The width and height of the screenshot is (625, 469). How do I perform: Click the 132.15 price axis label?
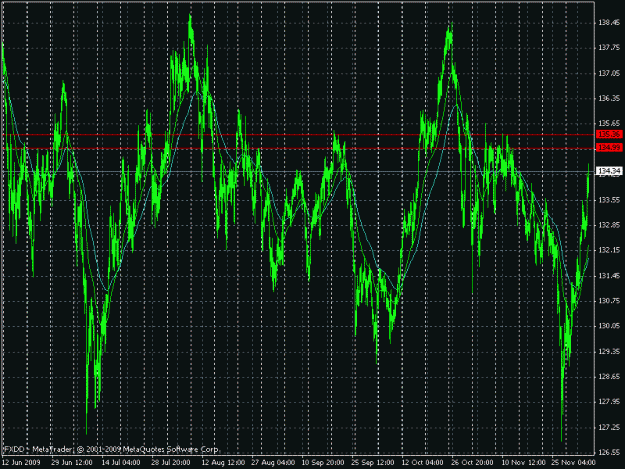pos(609,250)
